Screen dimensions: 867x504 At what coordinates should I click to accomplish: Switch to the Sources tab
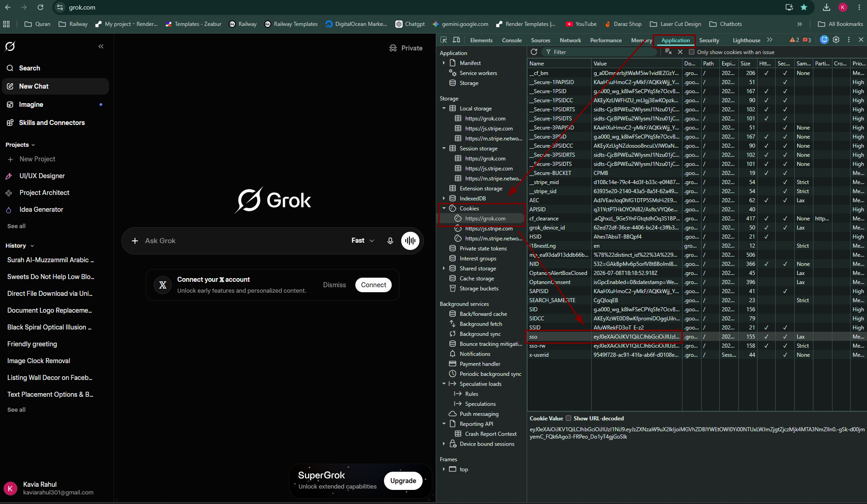[x=541, y=40]
